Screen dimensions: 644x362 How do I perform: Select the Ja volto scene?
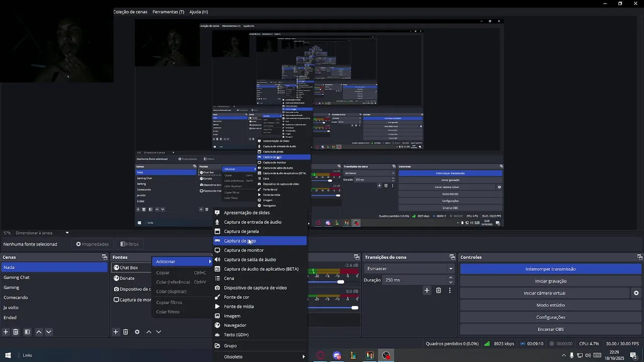click(54, 308)
